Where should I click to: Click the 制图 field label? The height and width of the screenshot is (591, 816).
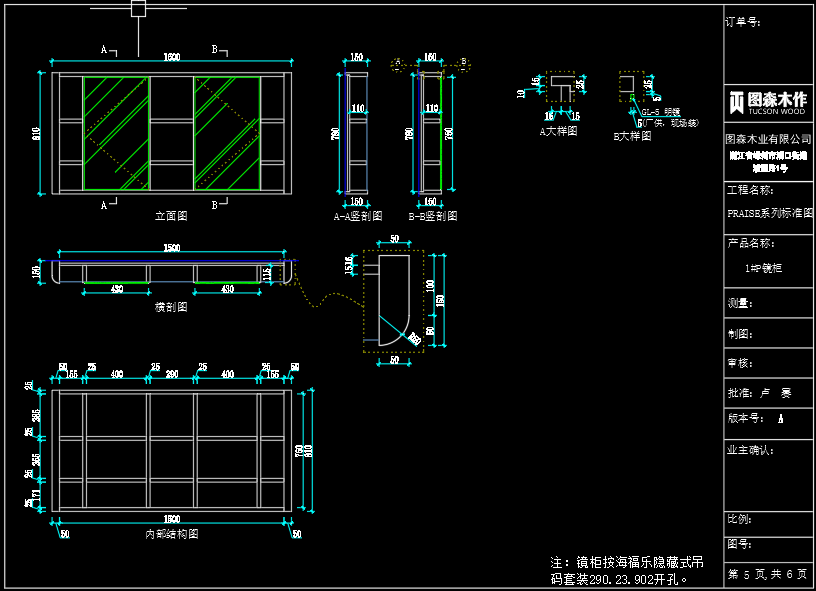tap(740, 334)
